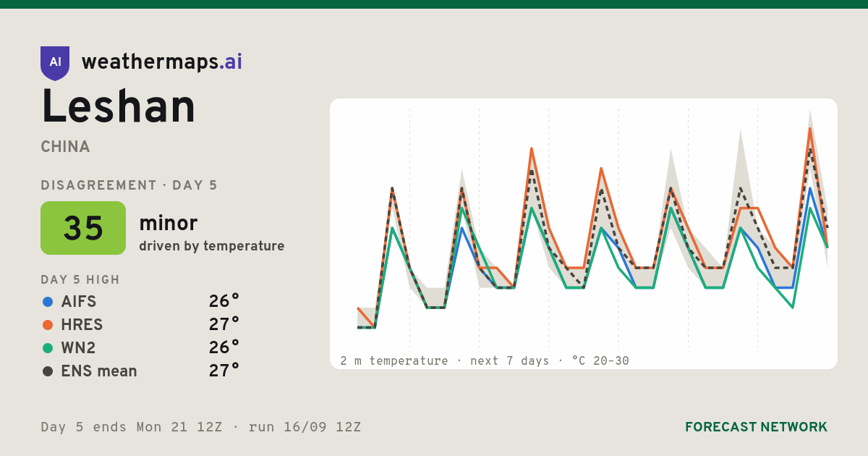Click the blue AIFS legend dot
Image resolution: width=868 pixels, height=456 pixels.
[48, 302]
